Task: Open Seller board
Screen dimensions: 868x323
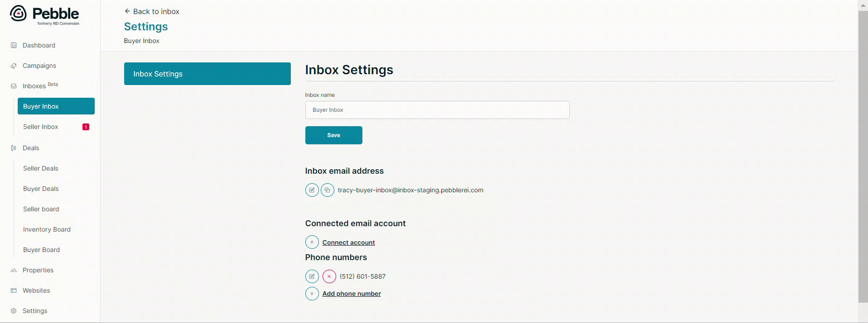Action: tap(41, 209)
